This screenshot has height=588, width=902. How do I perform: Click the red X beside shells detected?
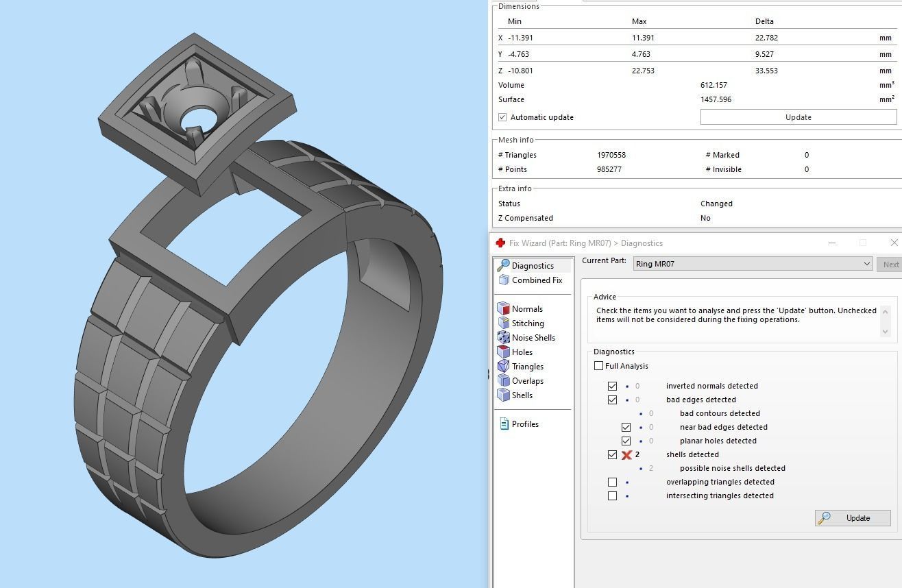626,454
